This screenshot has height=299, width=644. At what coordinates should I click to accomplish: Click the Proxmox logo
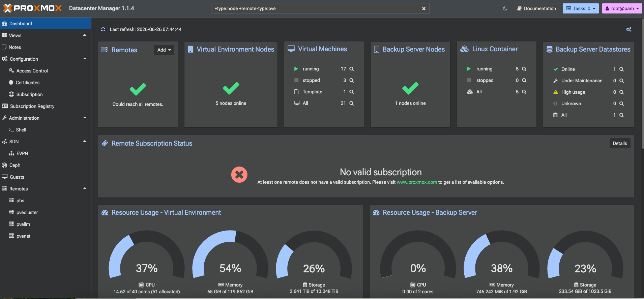tap(32, 8)
